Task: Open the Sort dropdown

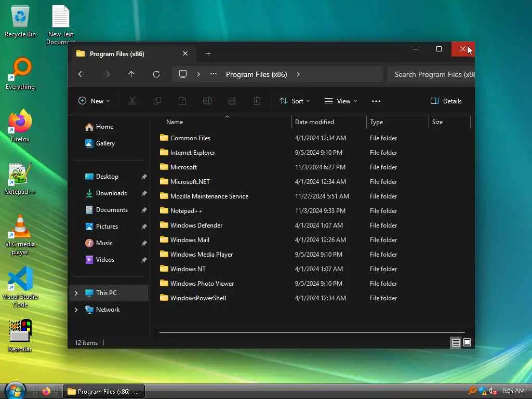Action: pyautogui.click(x=295, y=101)
